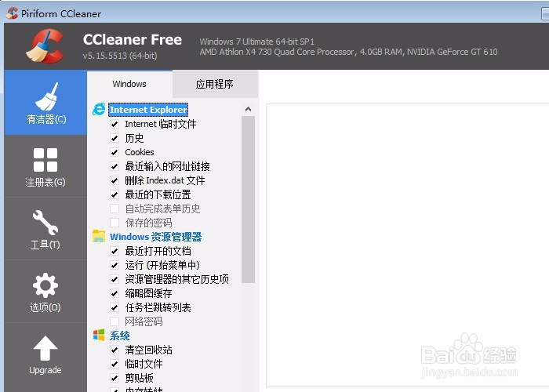Select the Windows 资源管理器 category heading
Image resolution: width=549 pixels, height=392 pixels.
coord(156,237)
